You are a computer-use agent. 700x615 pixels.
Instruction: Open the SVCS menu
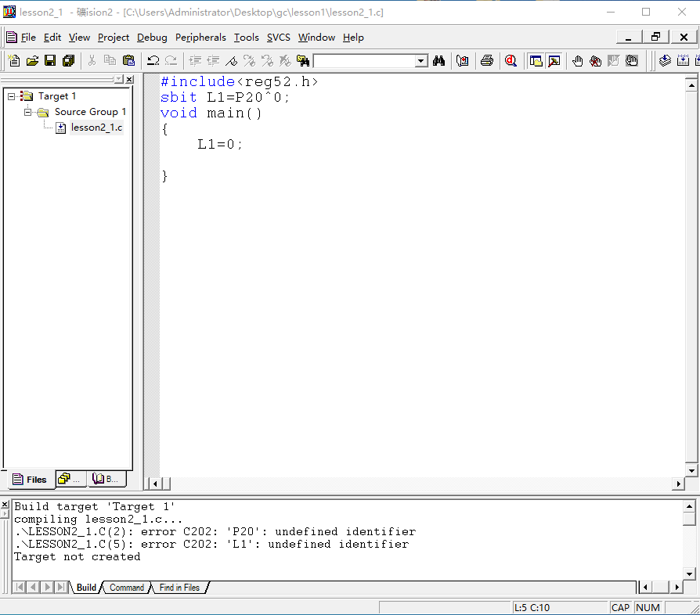pyautogui.click(x=279, y=38)
